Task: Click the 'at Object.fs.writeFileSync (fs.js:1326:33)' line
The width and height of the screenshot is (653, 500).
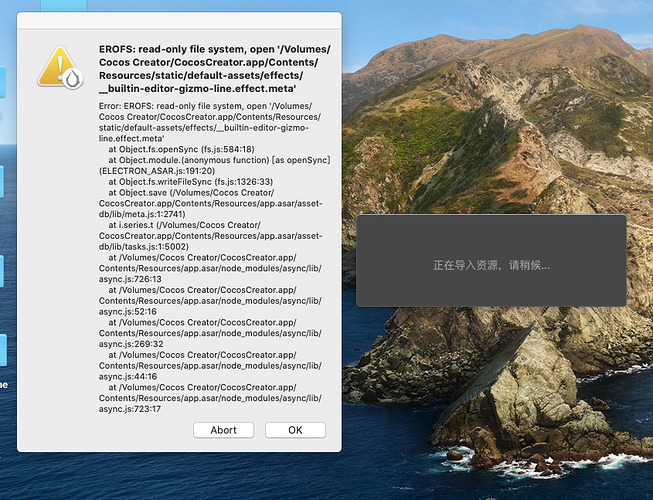Action: click(191, 182)
